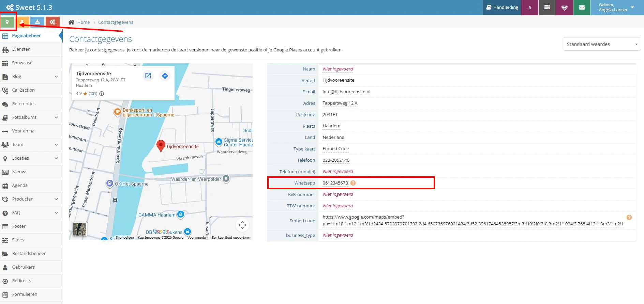This screenshot has height=304, width=644.
Task: Expand the Producten sidebar section
Action: tap(31, 199)
